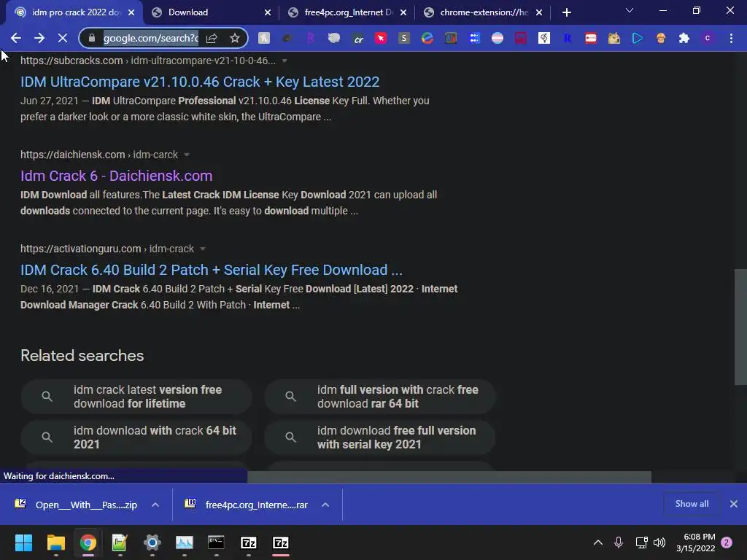
Task: Open the Chrome three-dot menu
Action: (x=731, y=38)
